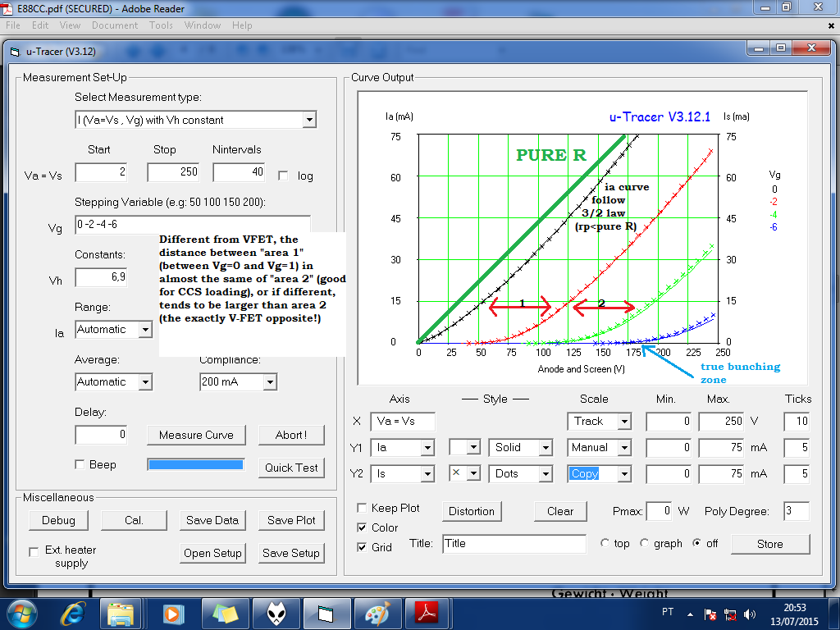Switch to Adobe Reader in taskbar

click(427, 614)
